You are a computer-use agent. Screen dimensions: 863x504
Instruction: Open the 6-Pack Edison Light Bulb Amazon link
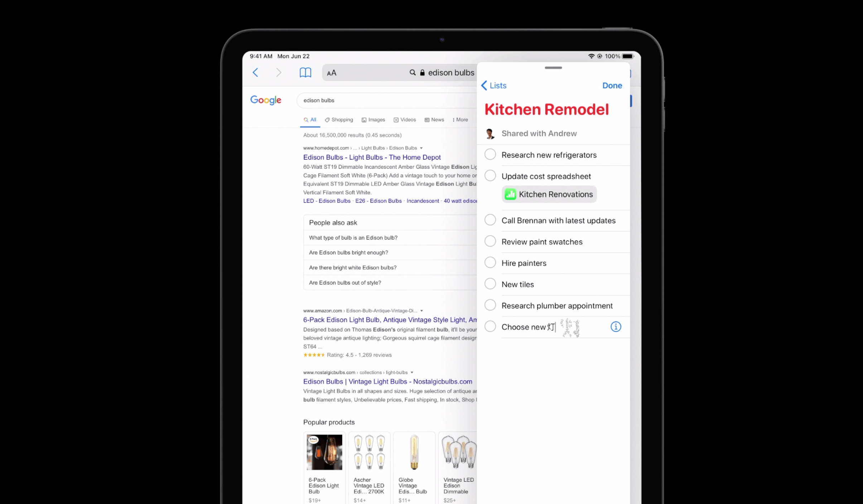click(390, 320)
